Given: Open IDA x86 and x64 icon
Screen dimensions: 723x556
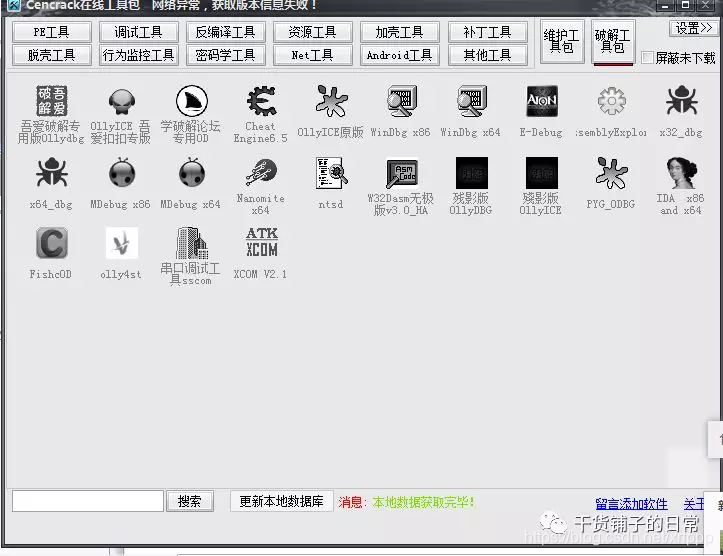Looking at the screenshot, I should pos(682,172).
